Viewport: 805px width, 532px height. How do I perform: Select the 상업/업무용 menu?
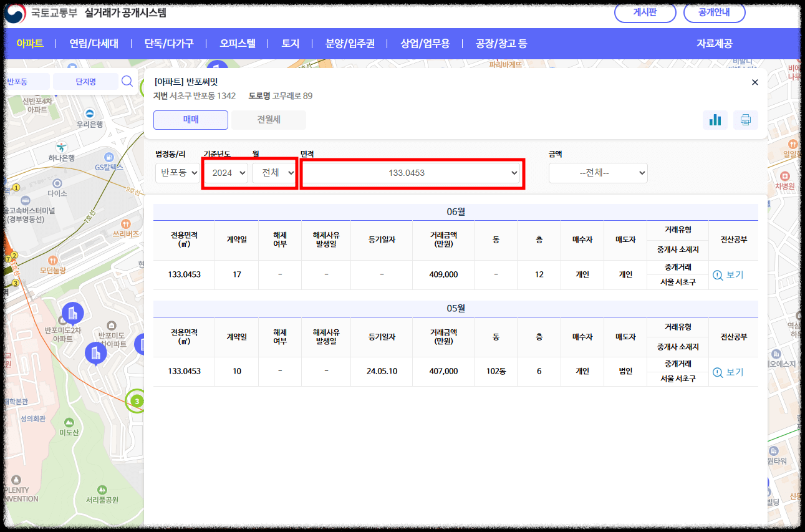coord(425,44)
